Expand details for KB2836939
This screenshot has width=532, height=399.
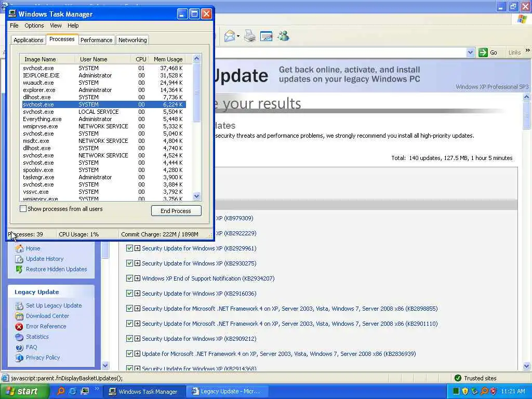click(x=137, y=353)
